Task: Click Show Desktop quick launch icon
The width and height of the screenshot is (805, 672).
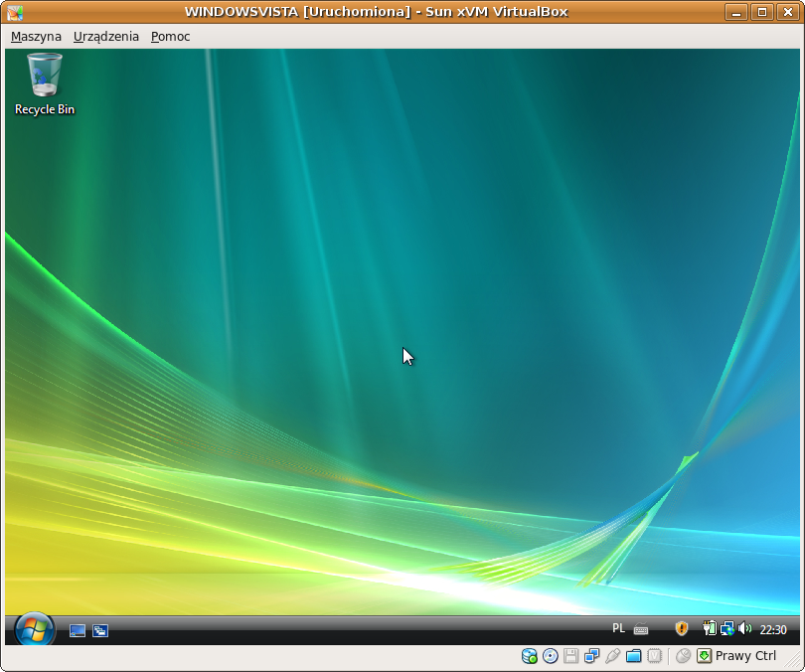Action: (x=77, y=630)
